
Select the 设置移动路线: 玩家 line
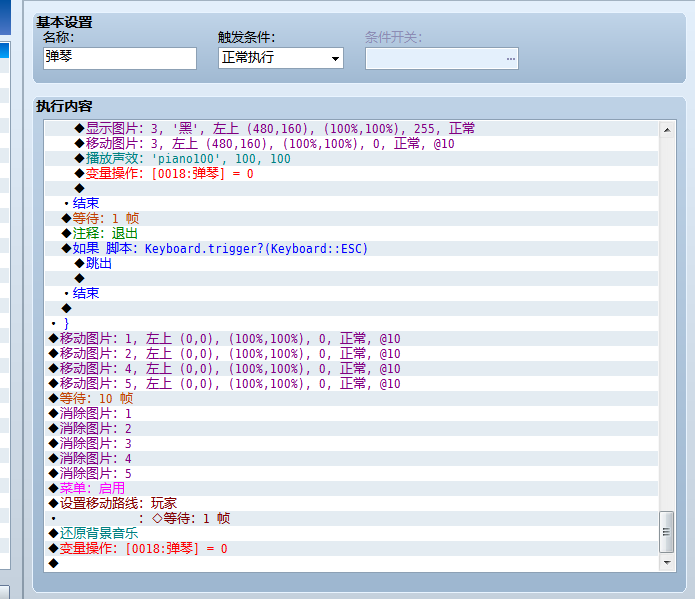tap(351, 504)
